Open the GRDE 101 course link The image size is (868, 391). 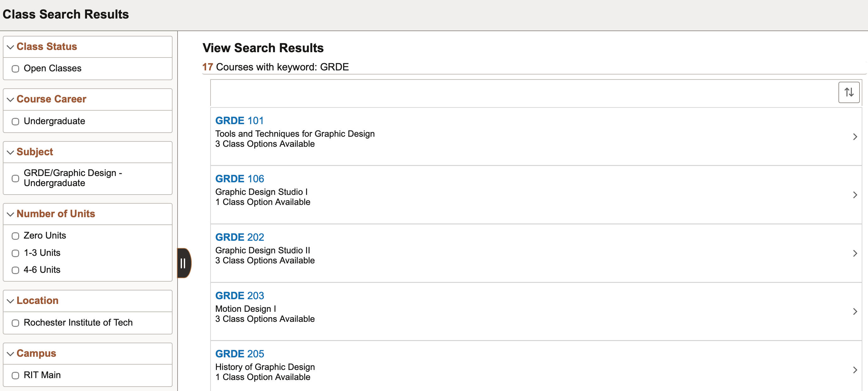pos(239,120)
